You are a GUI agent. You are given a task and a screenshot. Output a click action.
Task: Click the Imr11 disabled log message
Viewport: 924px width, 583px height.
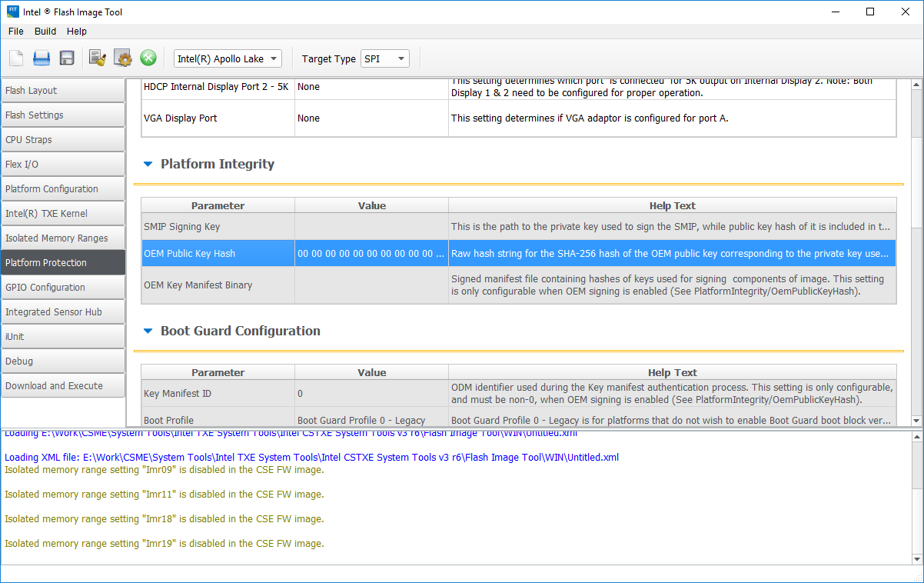point(165,495)
